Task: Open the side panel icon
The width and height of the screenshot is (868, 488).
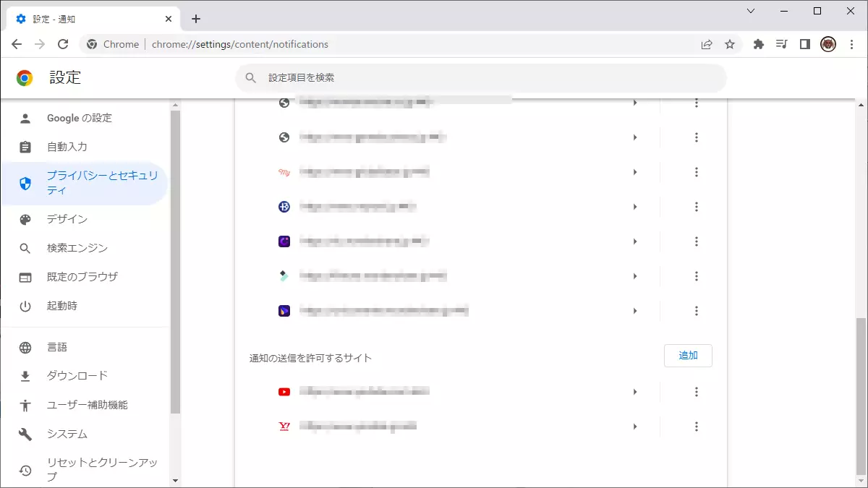Action: [x=804, y=44]
